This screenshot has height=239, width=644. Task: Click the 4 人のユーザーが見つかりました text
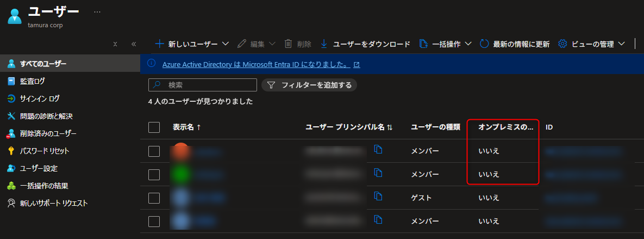[x=201, y=101]
